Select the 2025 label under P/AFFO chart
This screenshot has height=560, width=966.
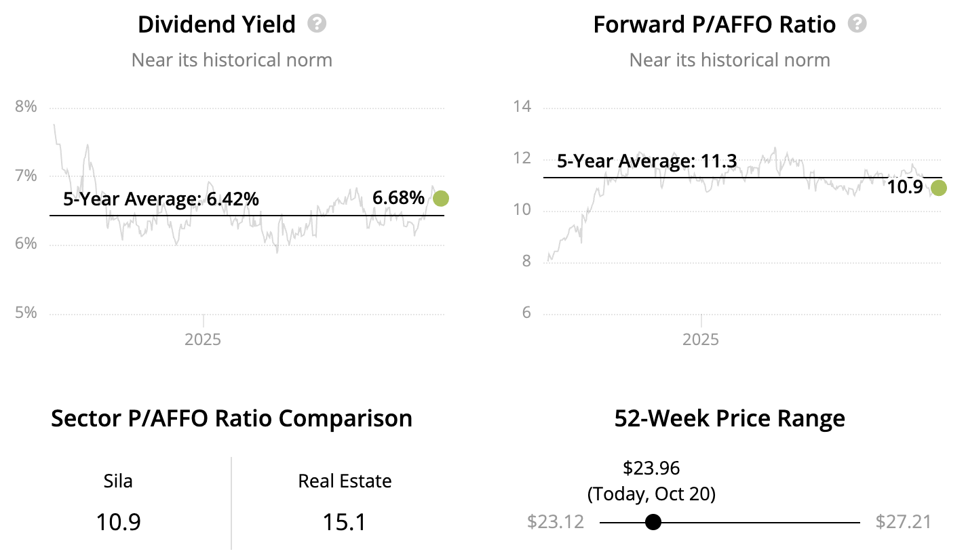pyautogui.click(x=701, y=338)
